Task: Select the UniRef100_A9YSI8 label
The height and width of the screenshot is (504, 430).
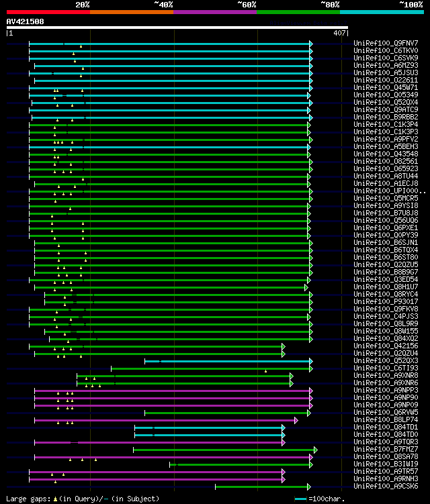Action: tap(386, 206)
